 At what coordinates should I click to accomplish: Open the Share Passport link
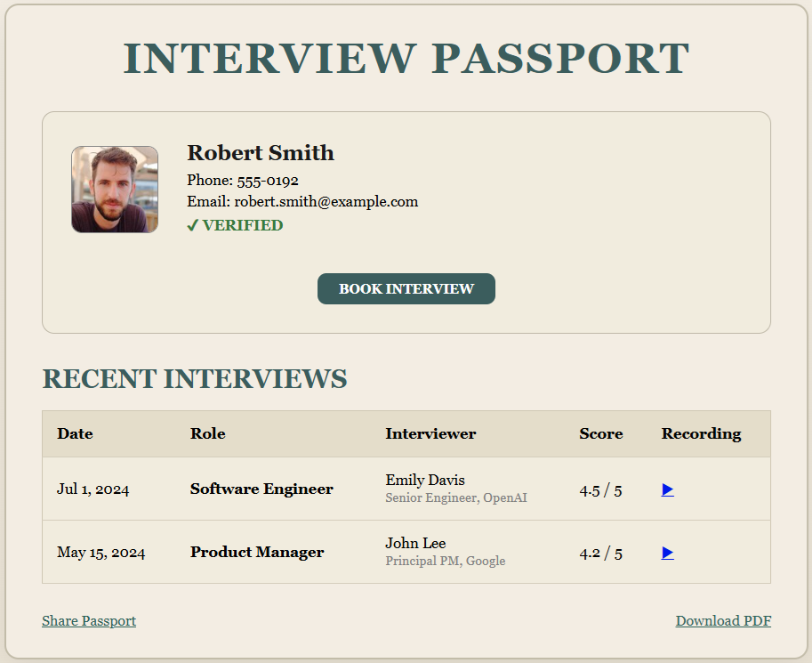click(89, 621)
